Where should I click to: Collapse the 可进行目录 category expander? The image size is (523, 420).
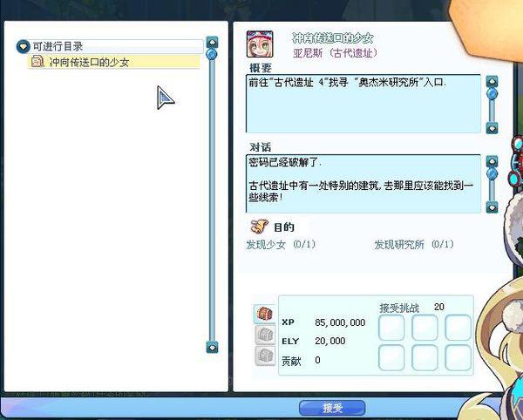(23, 46)
